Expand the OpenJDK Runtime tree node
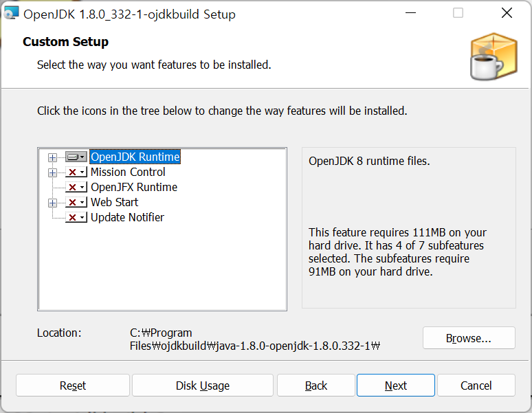This screenshot has height=413, width=532. coord(52,157)
